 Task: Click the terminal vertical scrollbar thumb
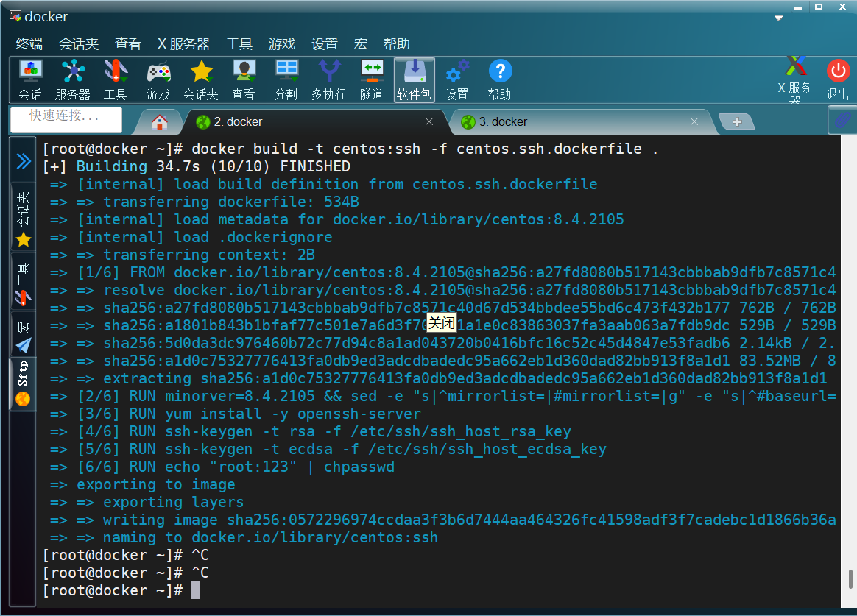(850, 579)
